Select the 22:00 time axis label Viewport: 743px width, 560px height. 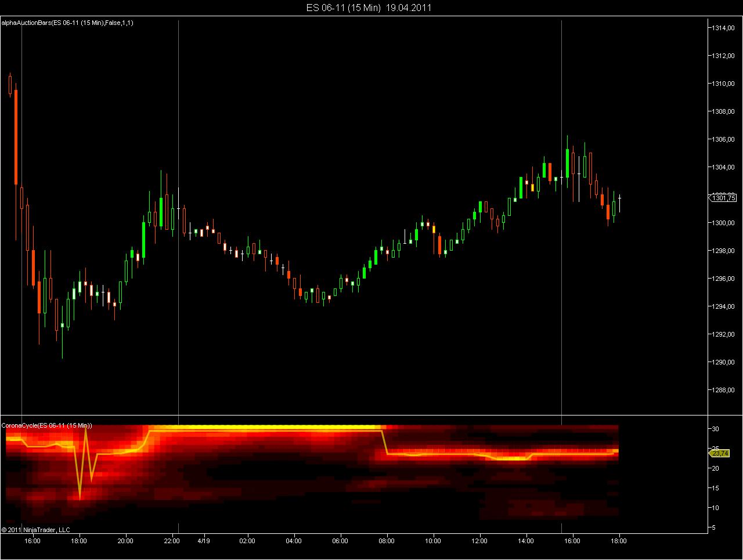coord(172,541)
